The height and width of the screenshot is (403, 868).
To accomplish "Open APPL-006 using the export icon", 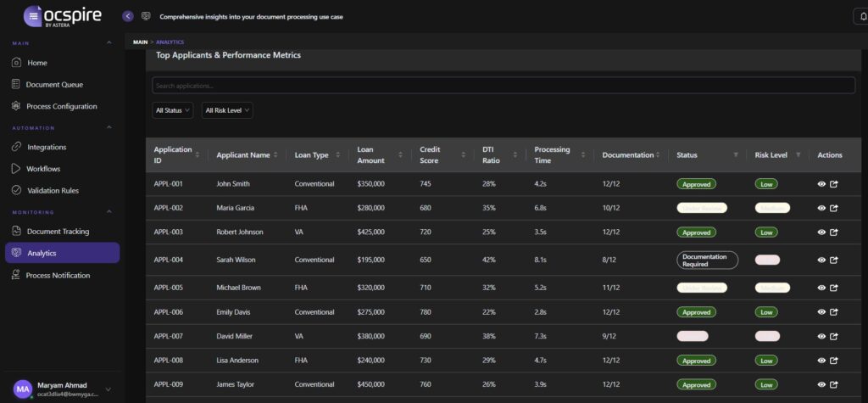I will (834, 312).
